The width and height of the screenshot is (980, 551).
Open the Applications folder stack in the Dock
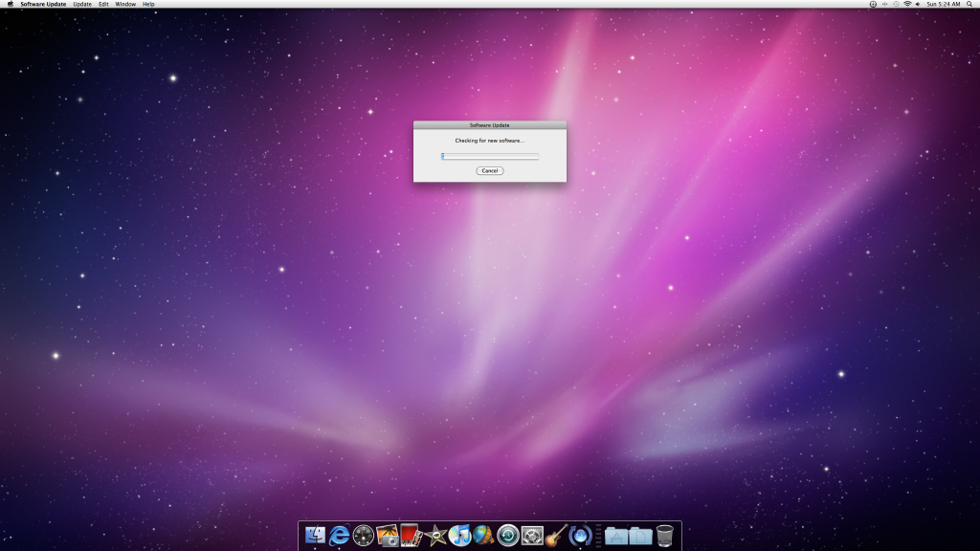(616, 536)
